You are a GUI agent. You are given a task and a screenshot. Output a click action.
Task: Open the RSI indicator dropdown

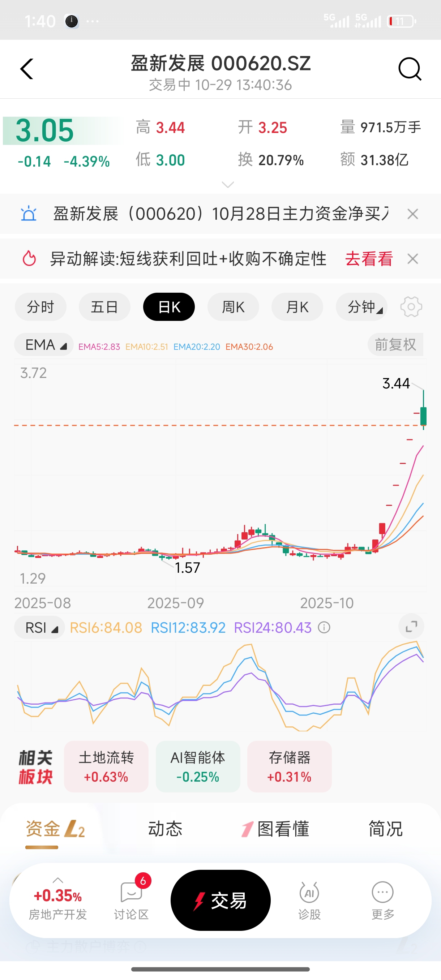click(x=39, y=627)
